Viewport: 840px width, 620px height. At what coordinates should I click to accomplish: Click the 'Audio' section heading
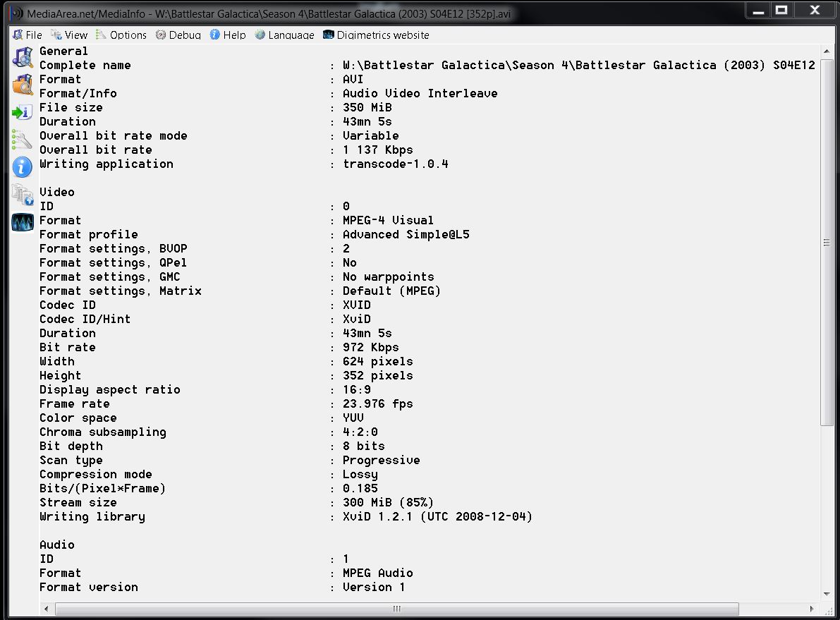point(57,545)
